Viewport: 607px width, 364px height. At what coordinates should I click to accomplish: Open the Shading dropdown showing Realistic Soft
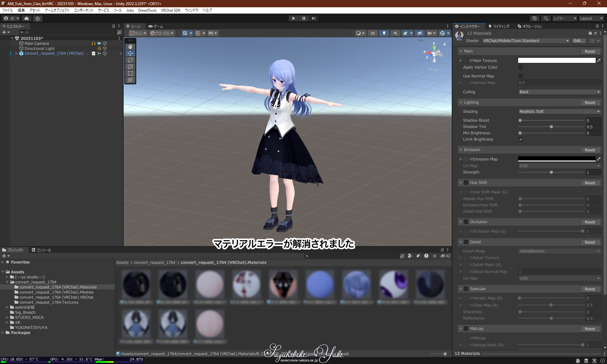(559, 112)
